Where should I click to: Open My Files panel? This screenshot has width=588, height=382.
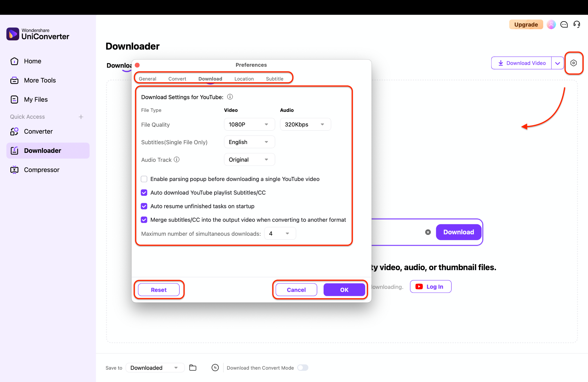[x=35, y=99]
